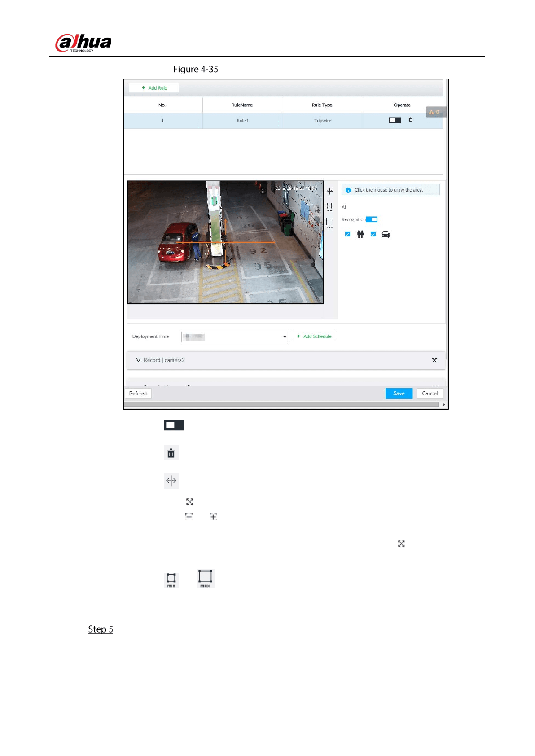This screenshot has height=756, width=535.
Task: Click the car icon under Recognition
Action: tap(386, 234)
